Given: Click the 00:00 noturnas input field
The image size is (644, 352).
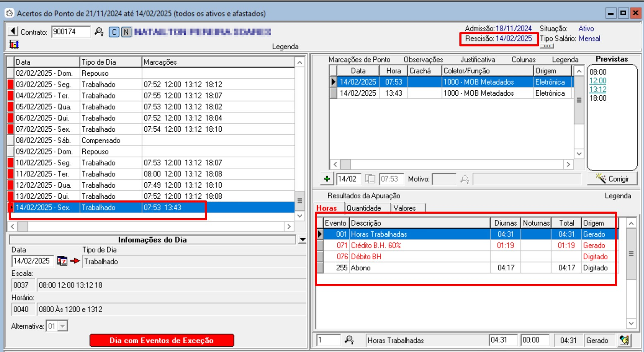Looking at the screenshot, I should (535, 340).
